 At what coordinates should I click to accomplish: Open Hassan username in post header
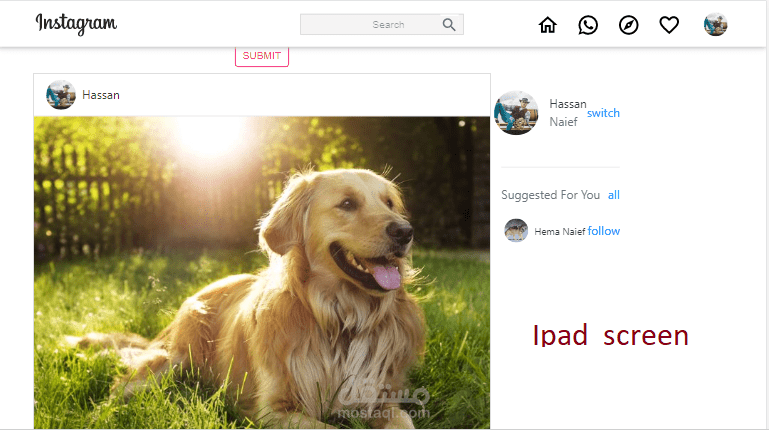101,95
